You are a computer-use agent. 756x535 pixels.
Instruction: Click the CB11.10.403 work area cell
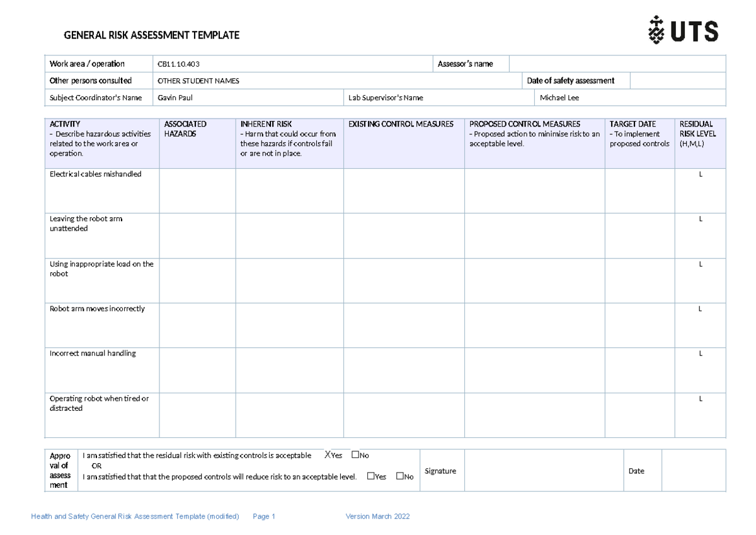[x=290, y=63]
